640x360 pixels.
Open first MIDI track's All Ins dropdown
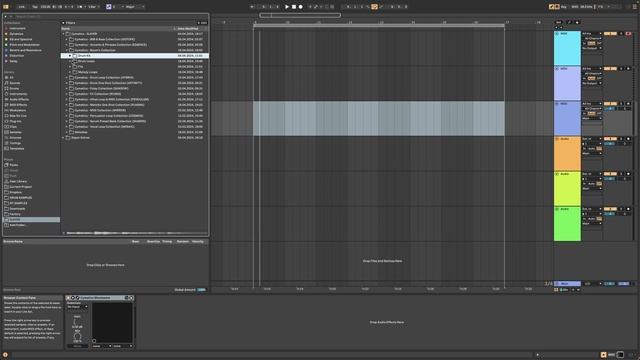click(x=592, y=33)
